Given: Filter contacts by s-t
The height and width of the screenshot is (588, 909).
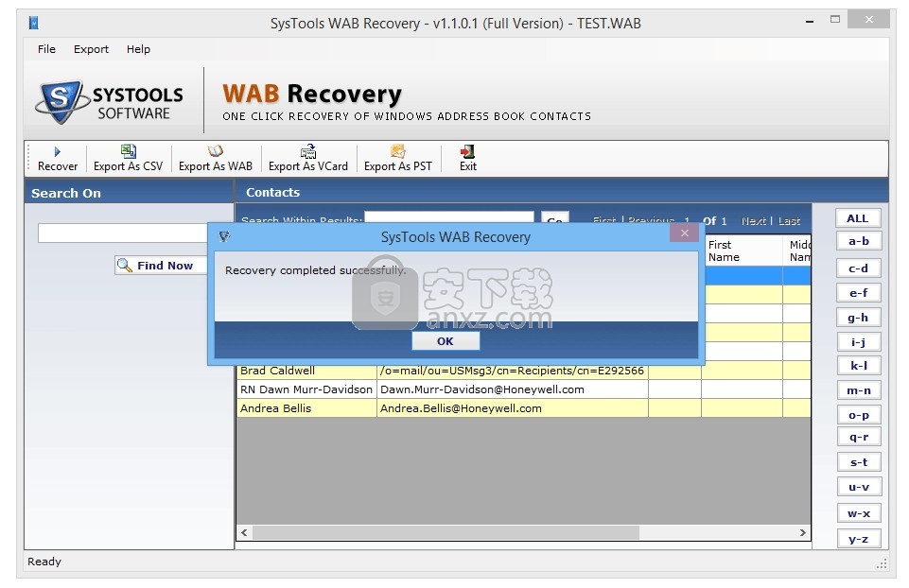Looking at the screenshot, I should tap(859, 462).
